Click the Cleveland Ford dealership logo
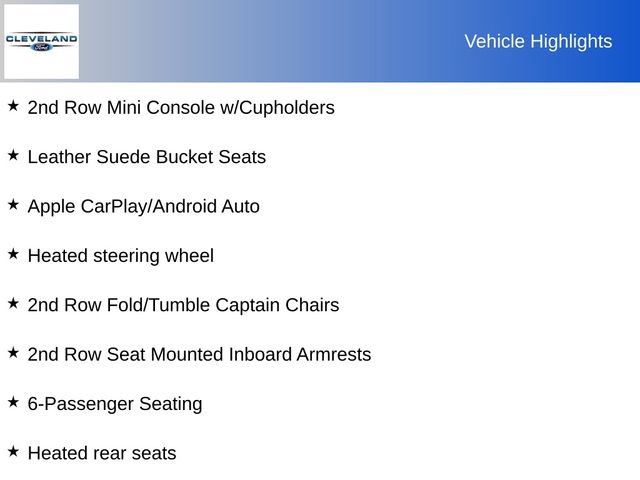This screenshot has width=640, height=480. [41, 41]
